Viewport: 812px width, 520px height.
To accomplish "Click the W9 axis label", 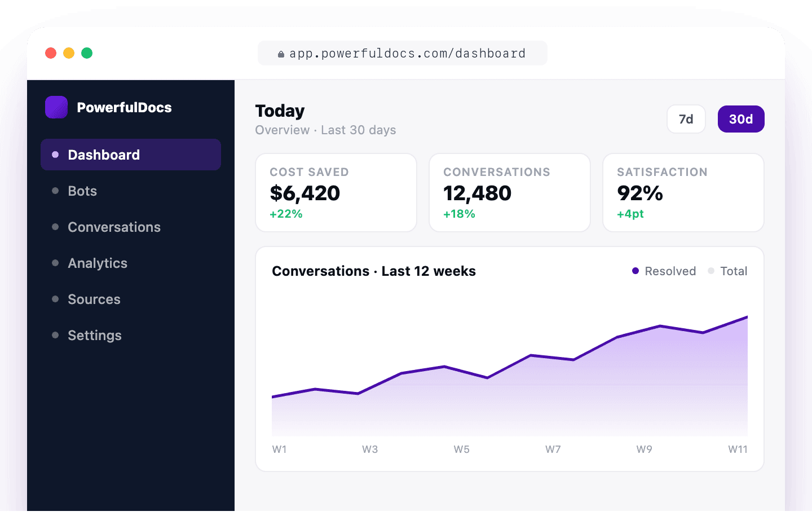I will pyautogui.click(x=645, y=450).
